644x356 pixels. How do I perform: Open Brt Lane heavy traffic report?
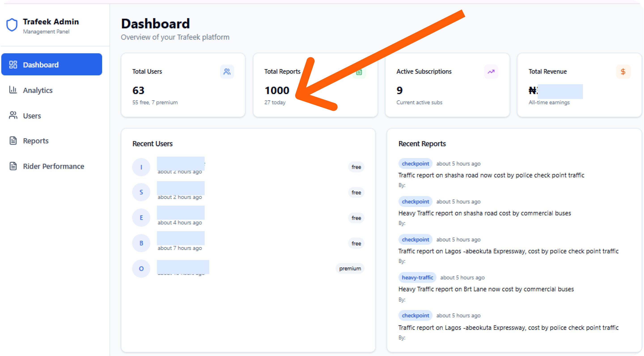click(x=486, y=289)
